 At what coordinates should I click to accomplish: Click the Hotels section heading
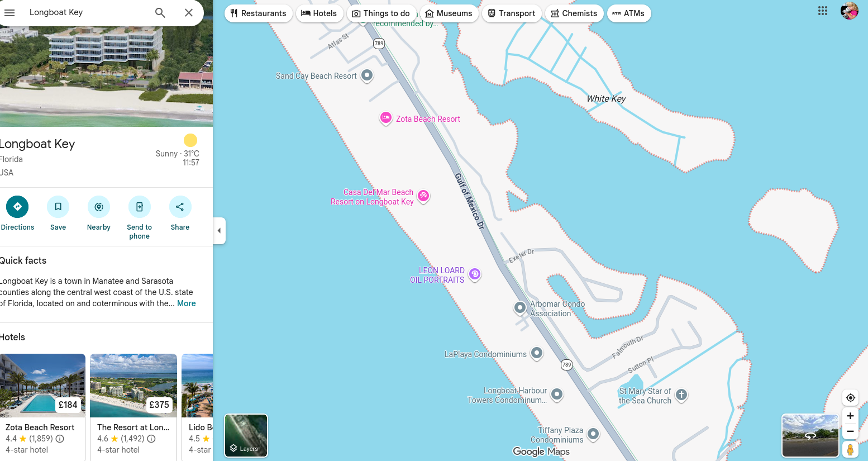click(12, 337)
